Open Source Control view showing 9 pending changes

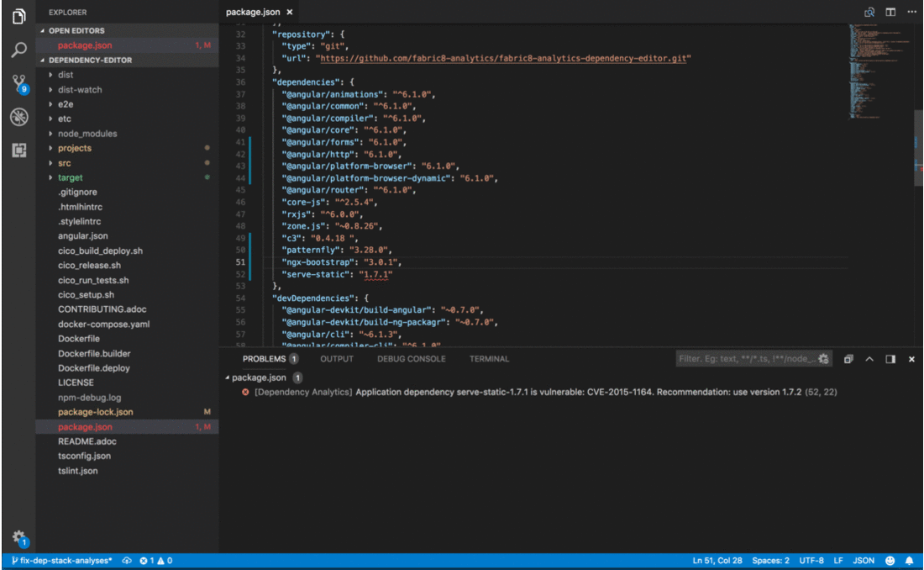point(17,84)
